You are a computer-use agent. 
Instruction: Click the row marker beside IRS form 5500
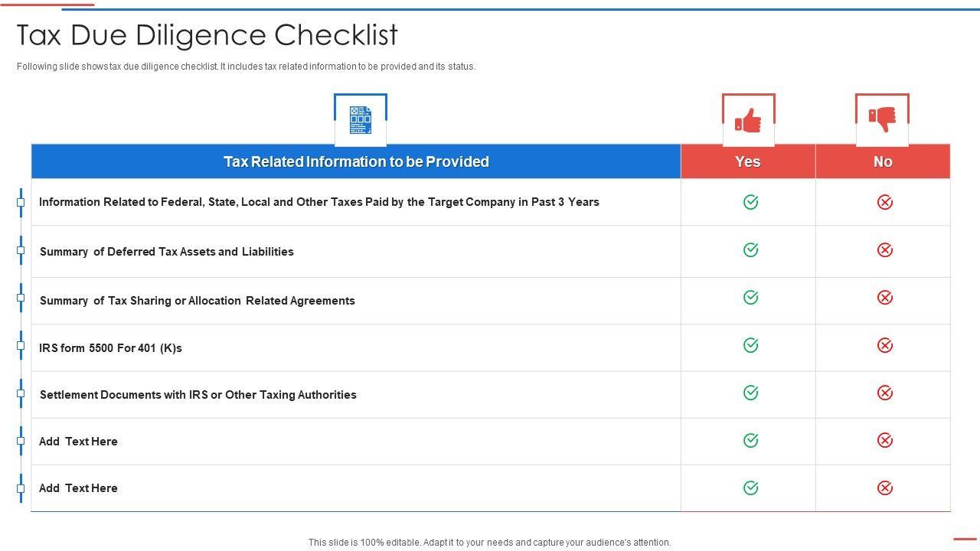point(21,346)
